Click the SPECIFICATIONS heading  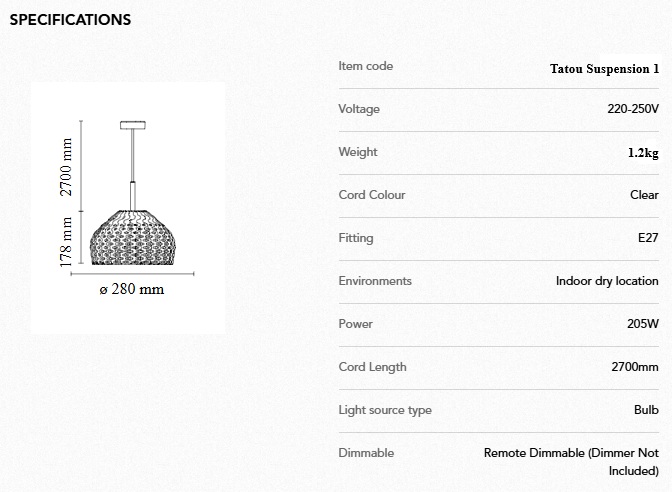coord(70,19)
